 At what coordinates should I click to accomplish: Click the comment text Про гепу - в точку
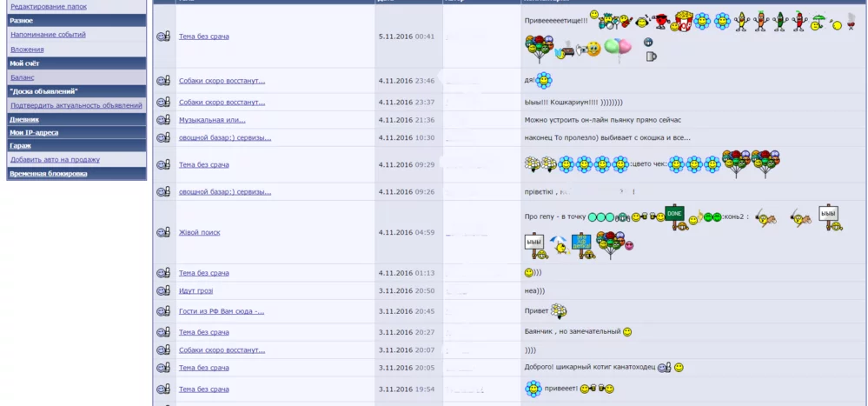pyautogui.click(x=555, y=216)
